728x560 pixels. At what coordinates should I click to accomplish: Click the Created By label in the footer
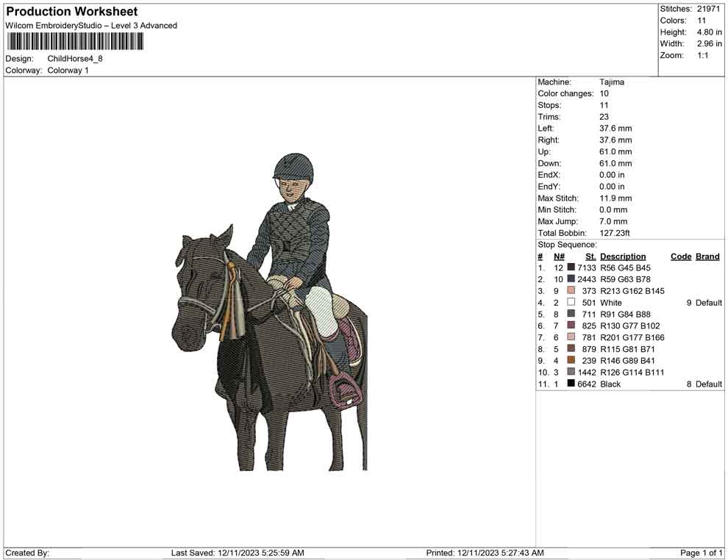click(x=27, y=553)
